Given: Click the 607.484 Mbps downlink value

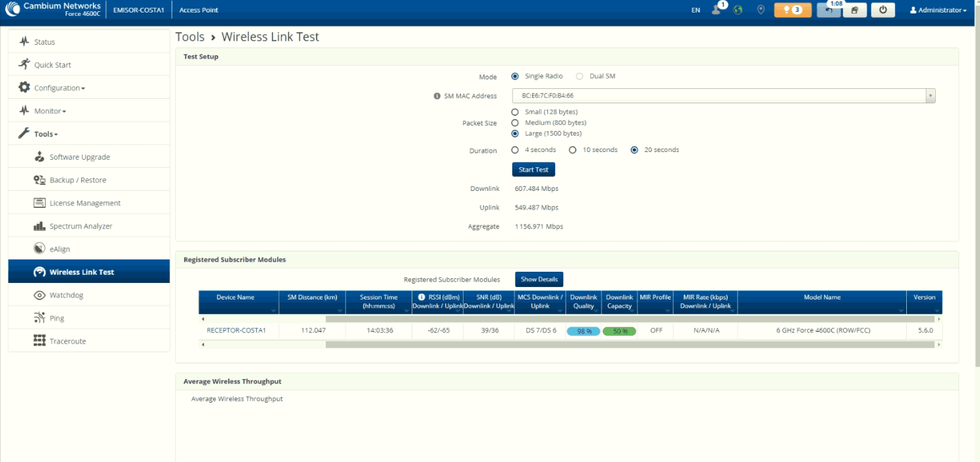Looking at the screenshot, I should point(536,188).
